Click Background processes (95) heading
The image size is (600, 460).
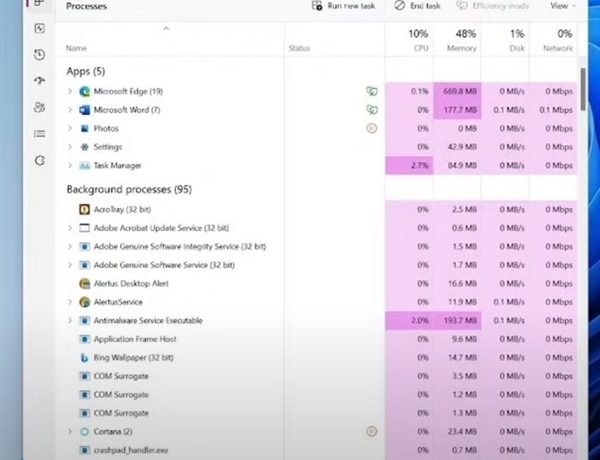click(x=129, y=189)
